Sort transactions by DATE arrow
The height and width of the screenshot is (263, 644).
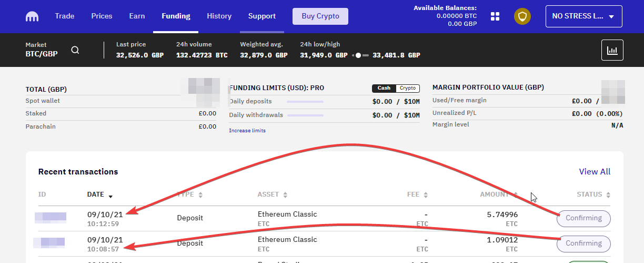point(110,197)
